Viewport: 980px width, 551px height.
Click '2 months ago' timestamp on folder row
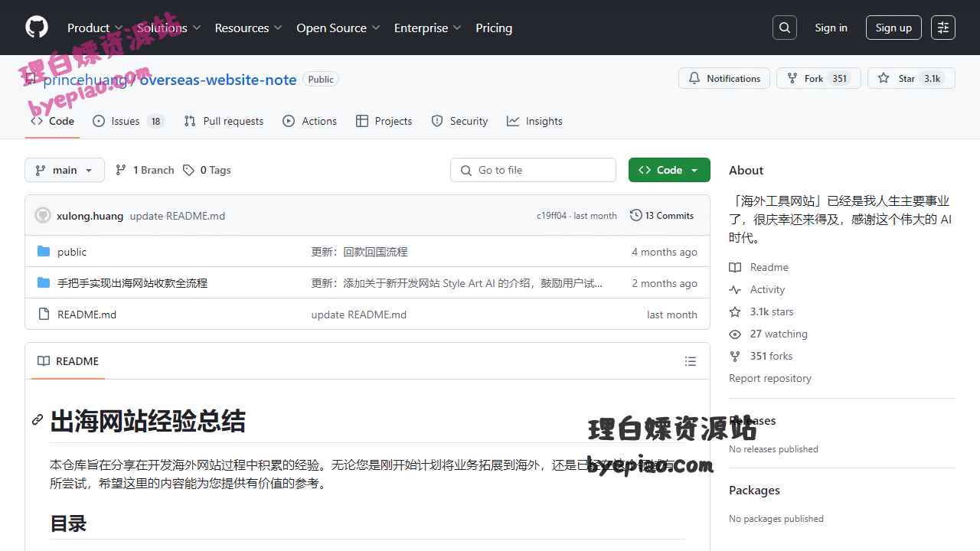tap(665, 283)
